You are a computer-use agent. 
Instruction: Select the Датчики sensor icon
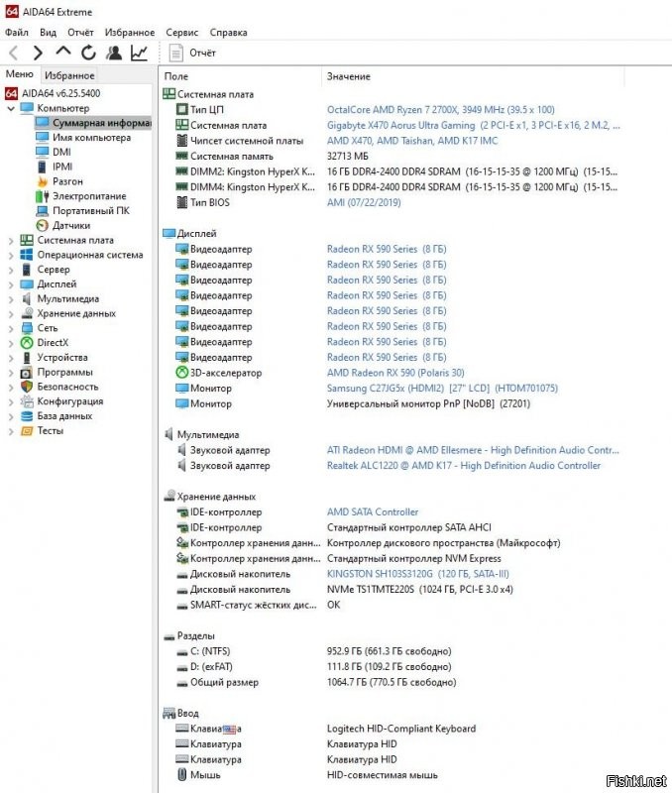[x=43, y=226]
